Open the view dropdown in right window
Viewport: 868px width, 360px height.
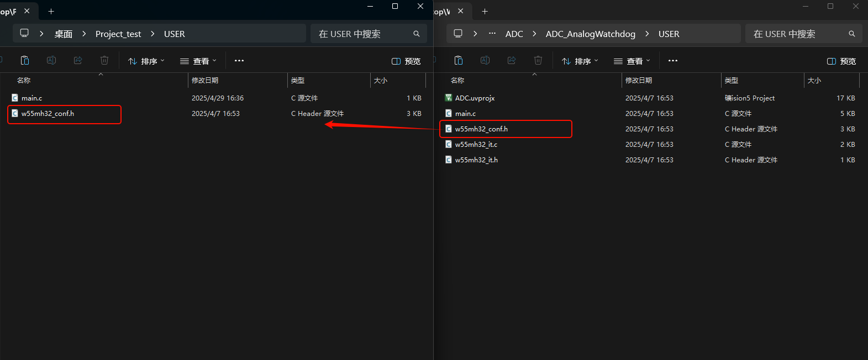(632, 61)
